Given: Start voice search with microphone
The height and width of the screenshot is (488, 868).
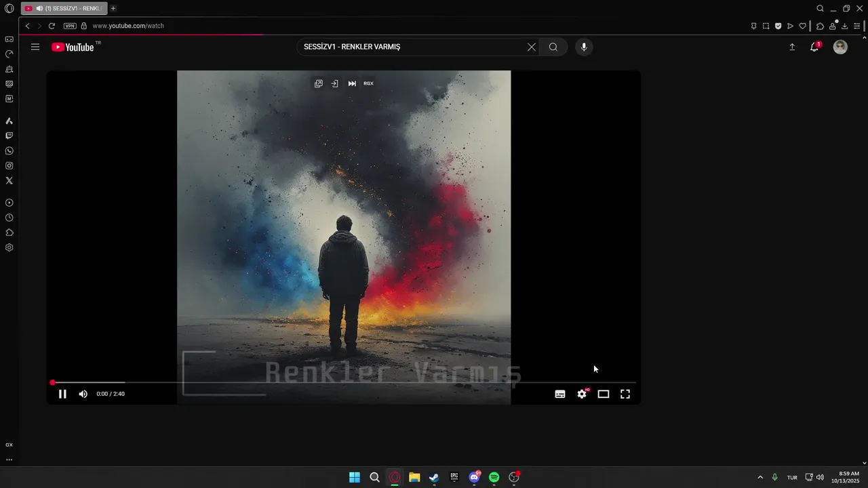Looking at the screenshot, I should click(x=584, y=47).
